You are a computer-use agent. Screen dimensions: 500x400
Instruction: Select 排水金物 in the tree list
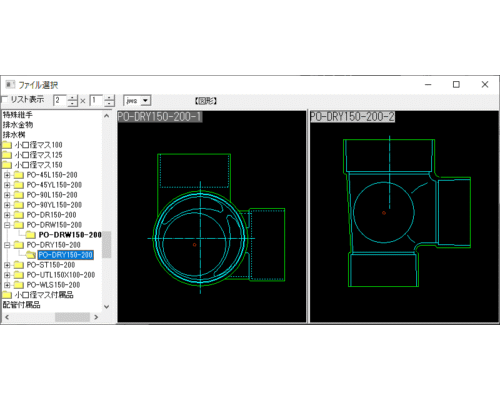[18, 125]
